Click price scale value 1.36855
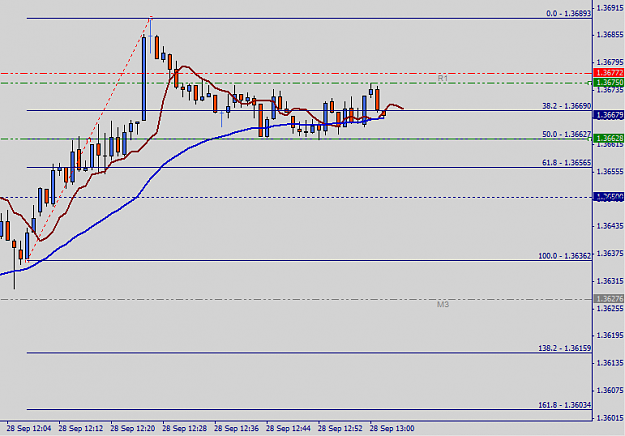625x436 pixels. click(x=610, y=35)
